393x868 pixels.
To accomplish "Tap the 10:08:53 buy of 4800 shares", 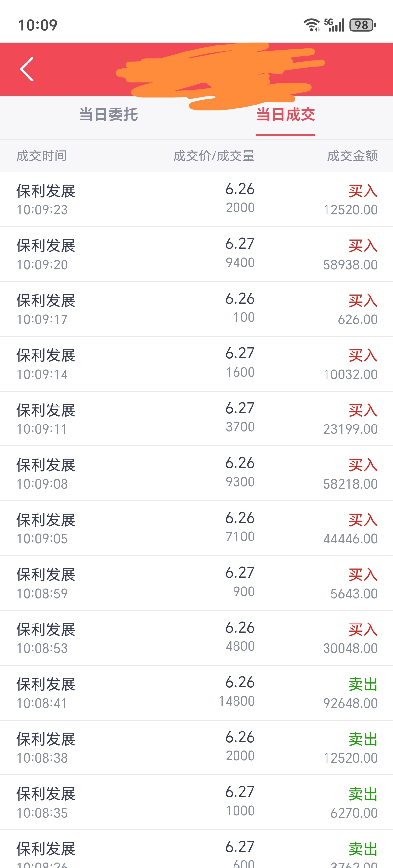I will (196, 638).
